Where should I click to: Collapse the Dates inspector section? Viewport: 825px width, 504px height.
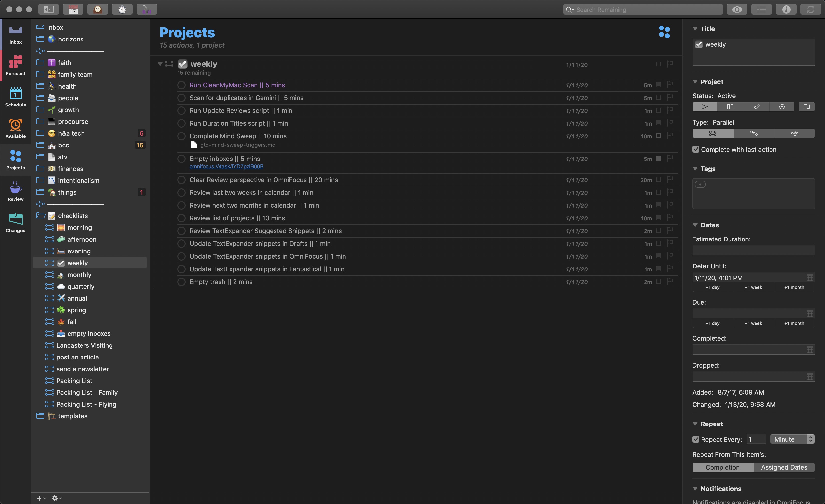pos(695,225)
